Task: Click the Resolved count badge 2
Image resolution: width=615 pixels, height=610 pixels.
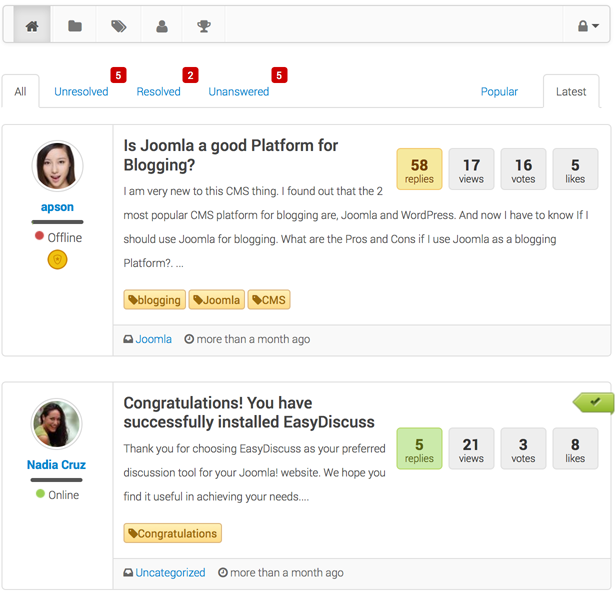Action: tap(190, 75)
